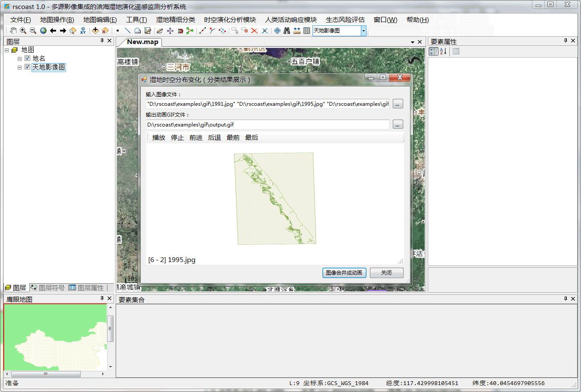Image resolution: width=581 pixels, height=392 pixels.
Task: Click the eagle-eye map horizontal scrollbar
Action: [46, 374]
